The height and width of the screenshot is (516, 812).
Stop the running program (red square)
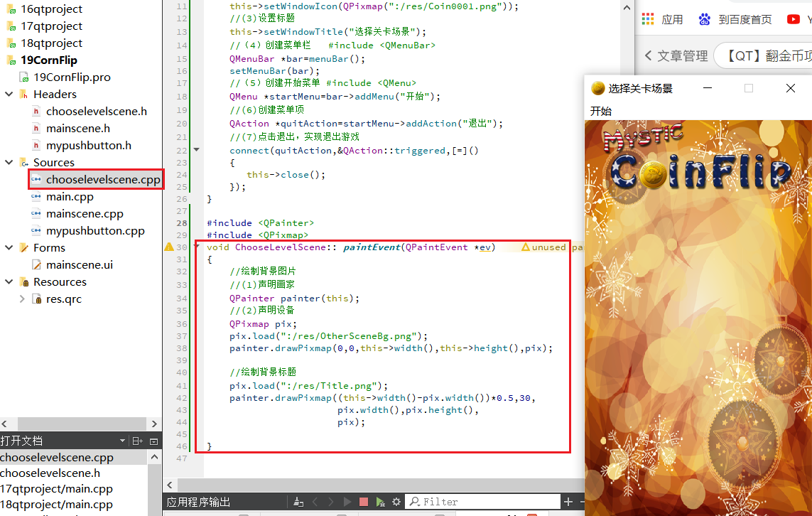coord(364,502)
